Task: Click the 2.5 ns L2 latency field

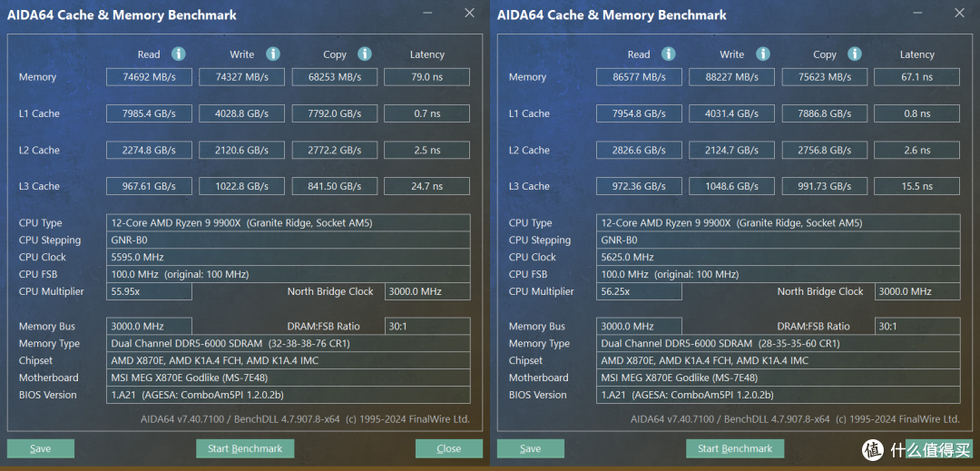Action: coord(426,150)
